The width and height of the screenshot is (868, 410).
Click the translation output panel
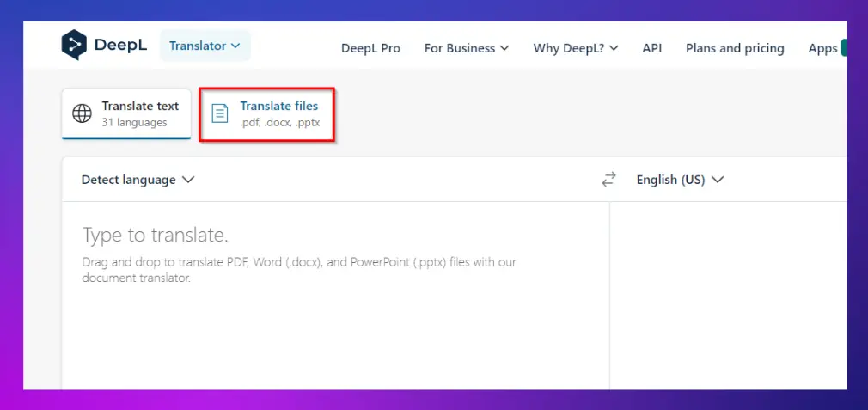click(729, 296)
